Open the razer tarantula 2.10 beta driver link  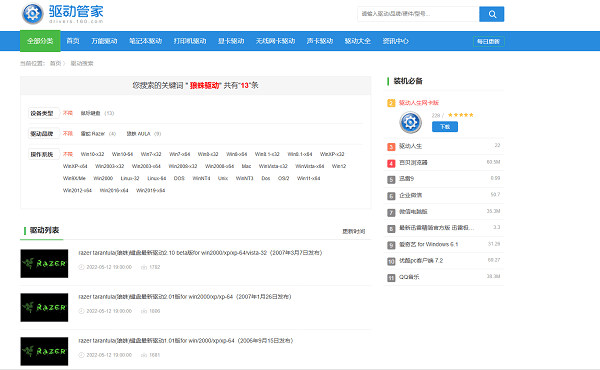200,253
